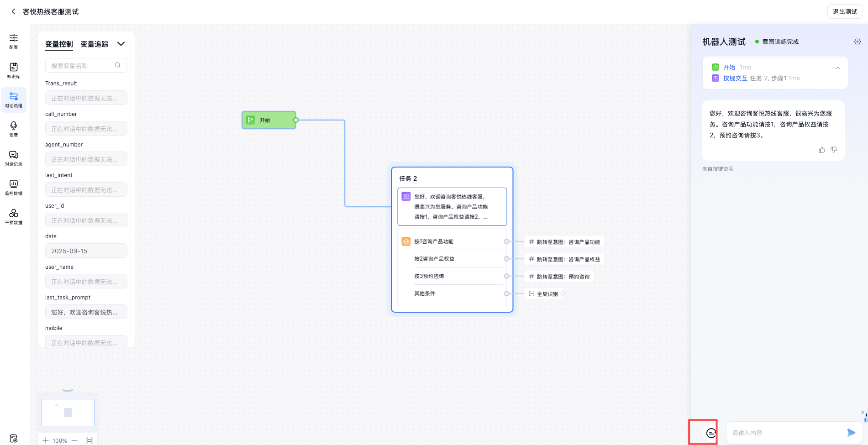Open the 知识库 knowledge base icon

pos(14,70)
